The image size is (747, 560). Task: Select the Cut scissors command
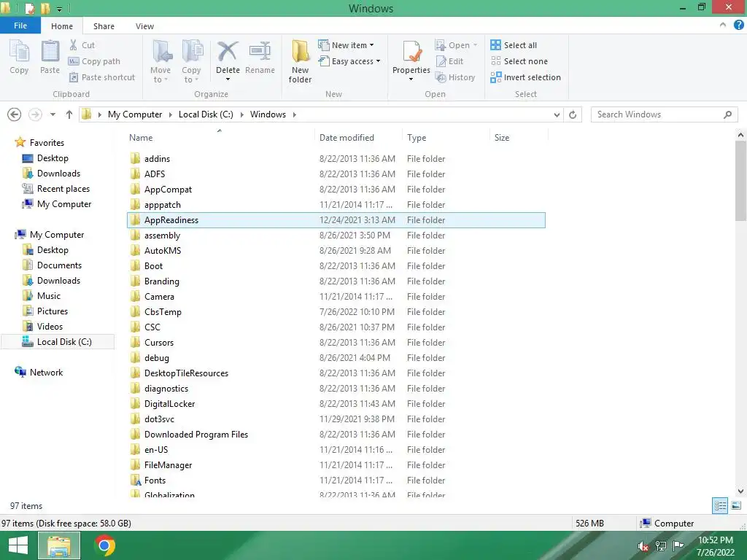tap(82, 45)
